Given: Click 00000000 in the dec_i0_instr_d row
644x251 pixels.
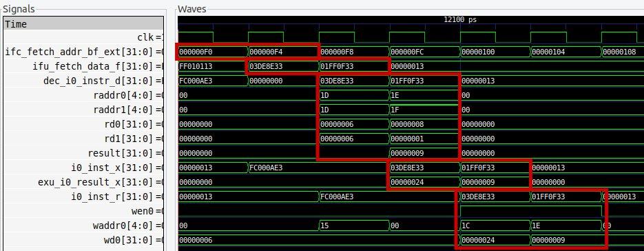Looking at the screenshot, I should tap(266, 81).
